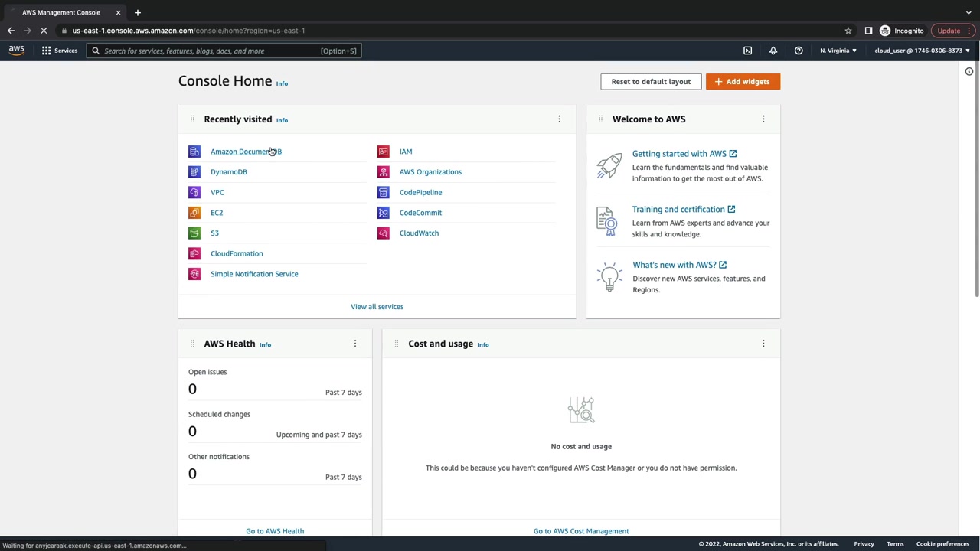
Task: Click the Amazon DocumentDB service icon
Action: click(194, 152)
